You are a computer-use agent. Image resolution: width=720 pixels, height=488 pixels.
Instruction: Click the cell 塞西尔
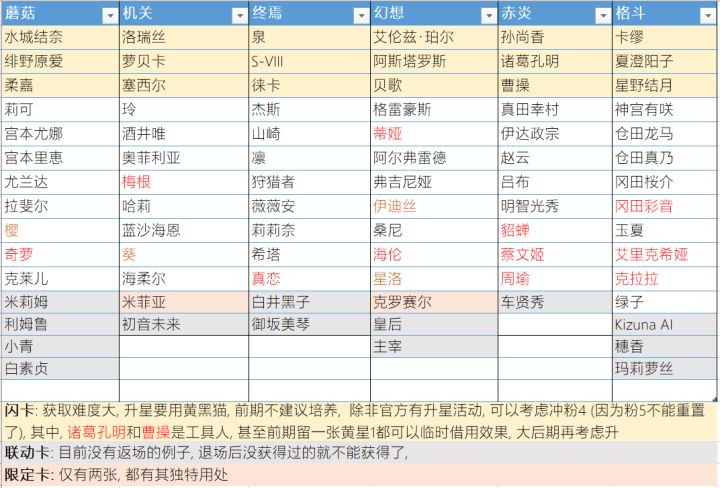pos(184,85)
